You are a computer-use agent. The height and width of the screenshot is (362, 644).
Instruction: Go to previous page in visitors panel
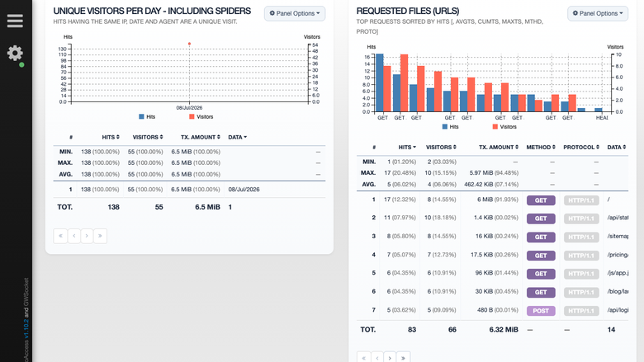74,236
